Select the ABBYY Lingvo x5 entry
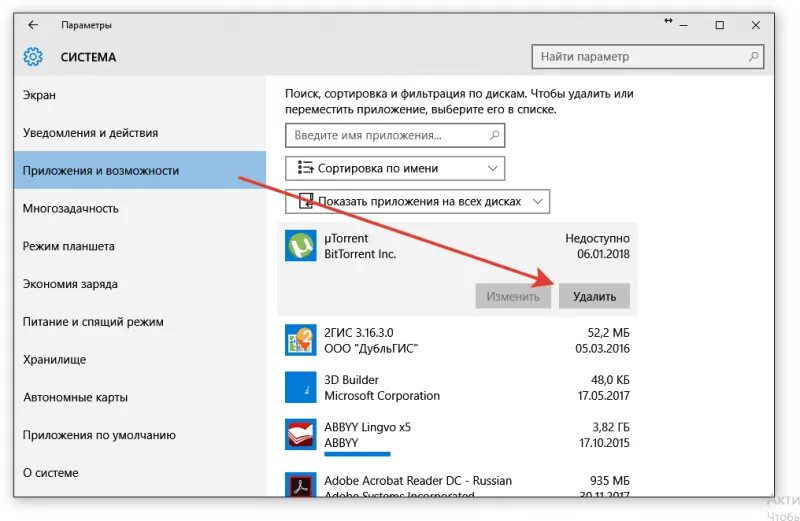The height and width of the screenshot is (521, 800). [457, 434]
